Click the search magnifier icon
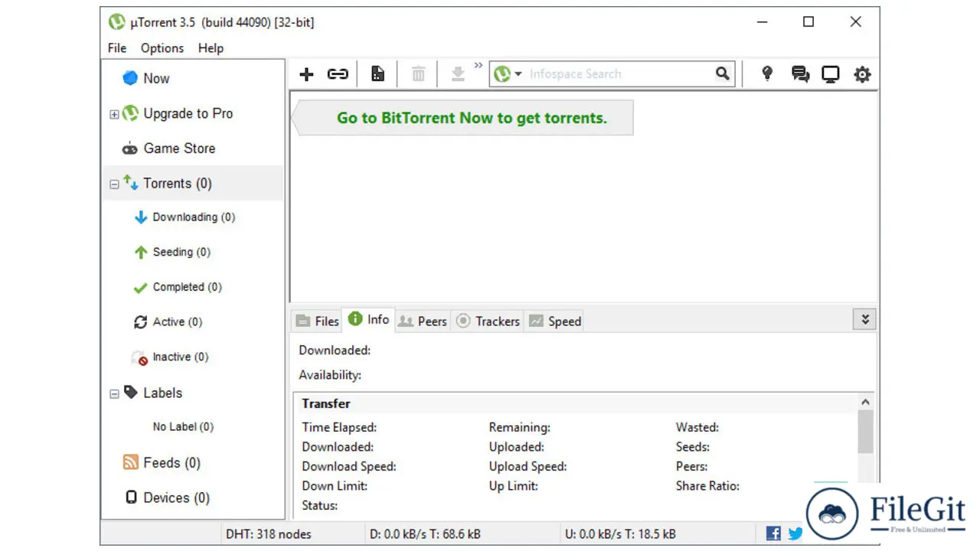 coord(723,73)
